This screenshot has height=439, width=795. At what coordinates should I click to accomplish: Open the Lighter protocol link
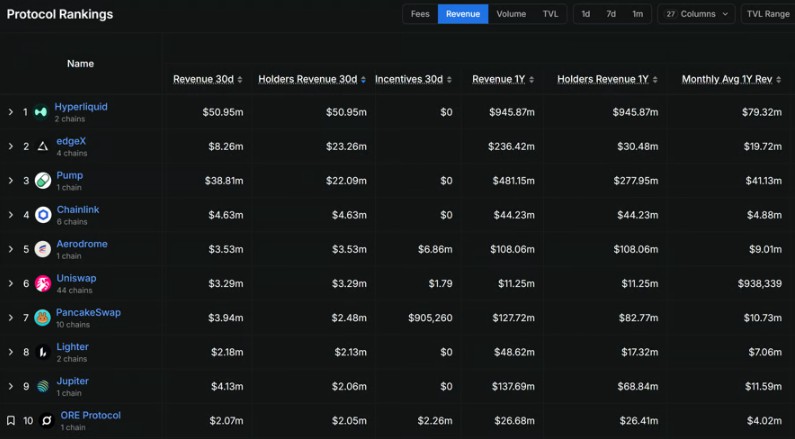click(72, 347)
